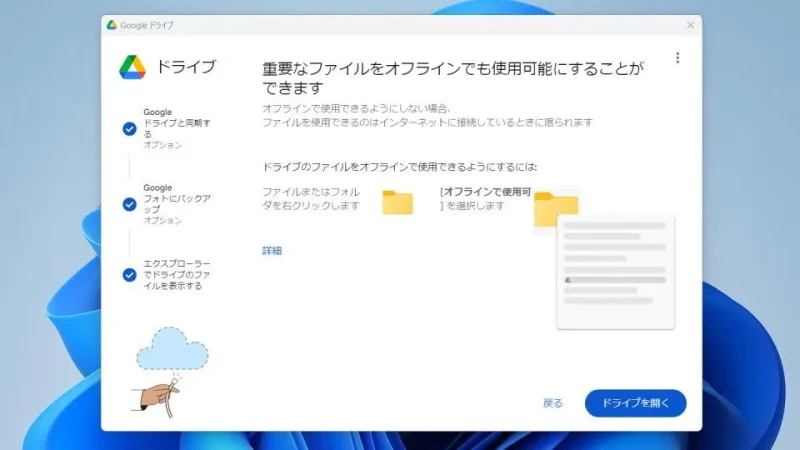This screenshot has width=800, height=450.
Task: Click the [オフラインで使用可] を選択します instruction text
Action: tap(484, 198)
